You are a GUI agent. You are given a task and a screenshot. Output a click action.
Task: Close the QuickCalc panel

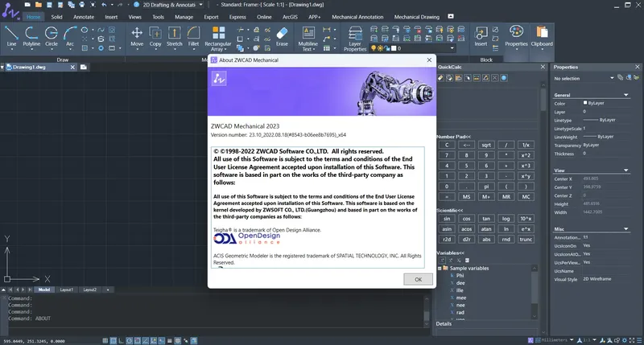point(543,67)
